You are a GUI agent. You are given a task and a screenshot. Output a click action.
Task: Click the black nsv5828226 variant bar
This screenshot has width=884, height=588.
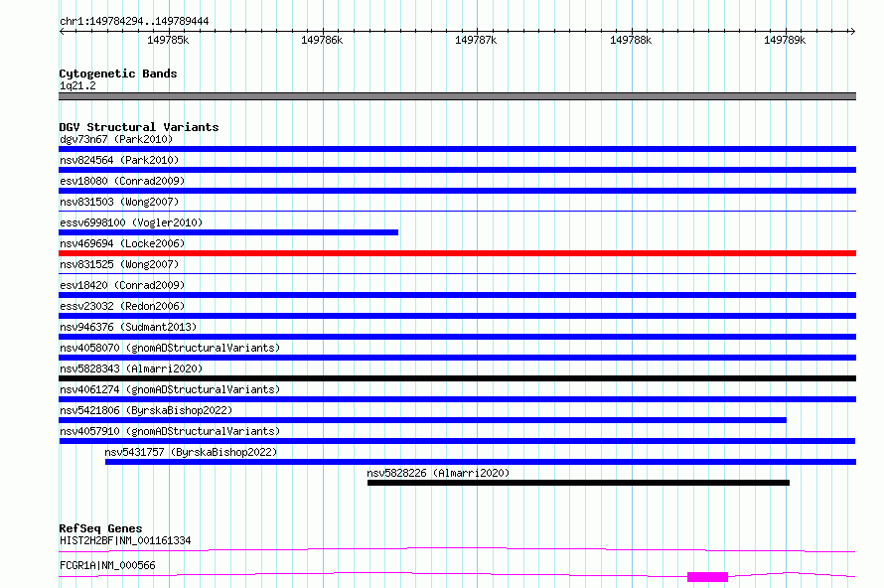[x=578, y=483]
